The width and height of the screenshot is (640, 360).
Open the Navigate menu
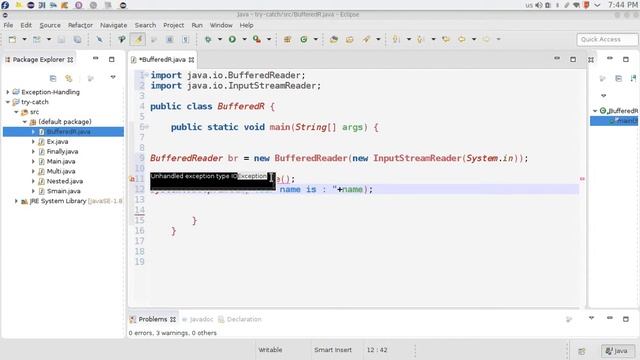click(113, 25)
